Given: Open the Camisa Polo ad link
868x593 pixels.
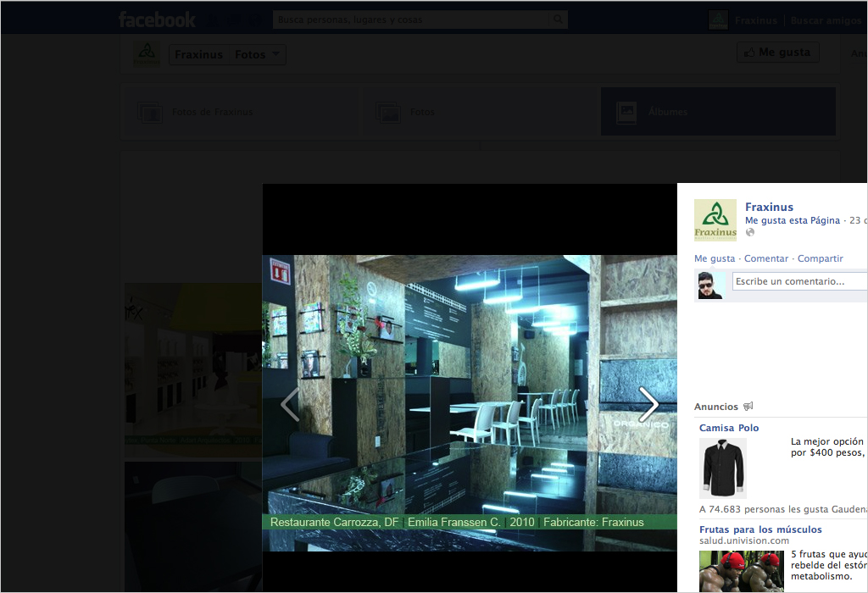Looking at the screenshot, I should 729,428.
